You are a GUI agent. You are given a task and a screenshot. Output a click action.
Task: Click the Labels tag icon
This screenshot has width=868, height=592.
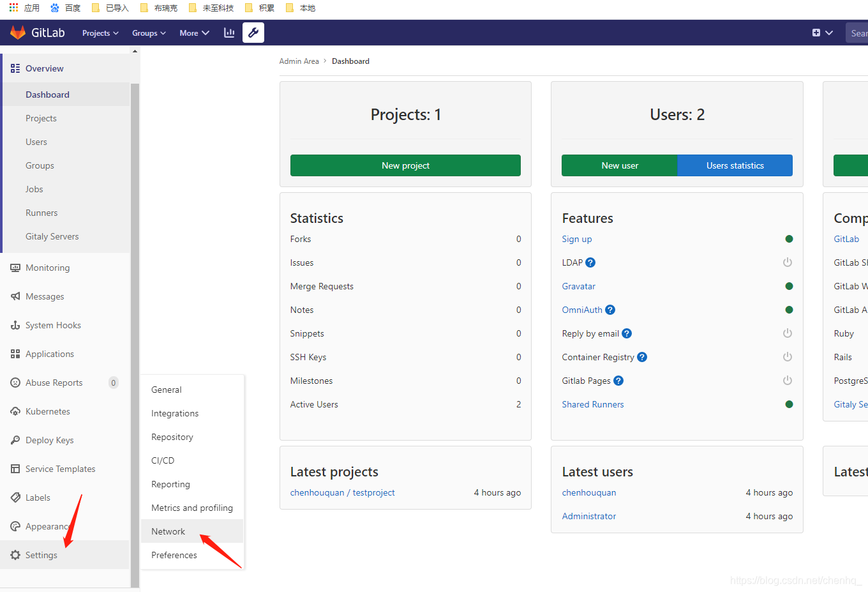(x=15, y=497)
